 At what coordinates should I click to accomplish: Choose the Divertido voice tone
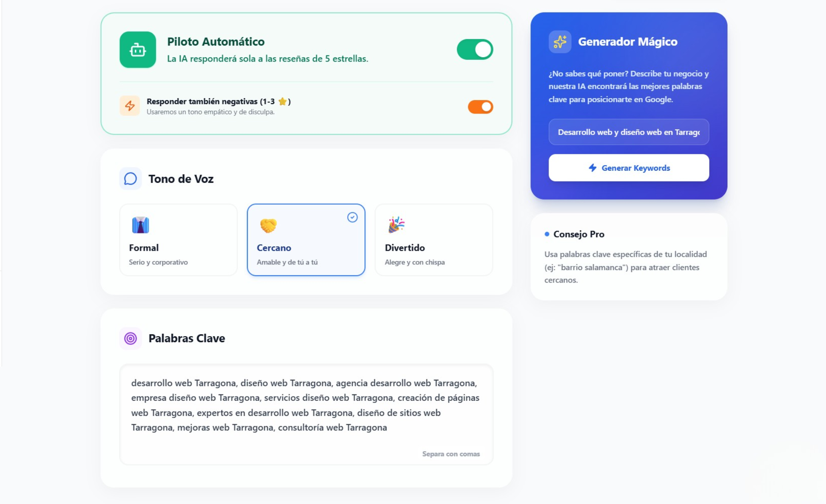[434, 240]
